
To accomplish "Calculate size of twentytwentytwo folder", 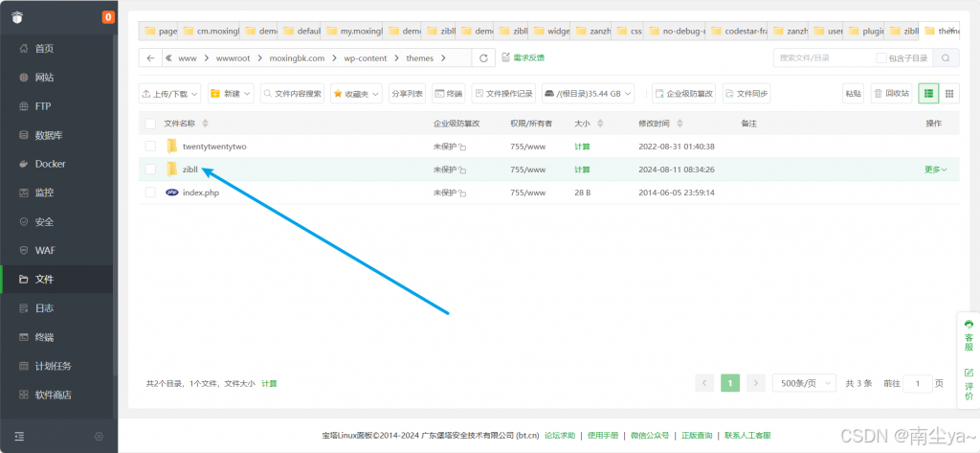I will click(x=582, y=147).
